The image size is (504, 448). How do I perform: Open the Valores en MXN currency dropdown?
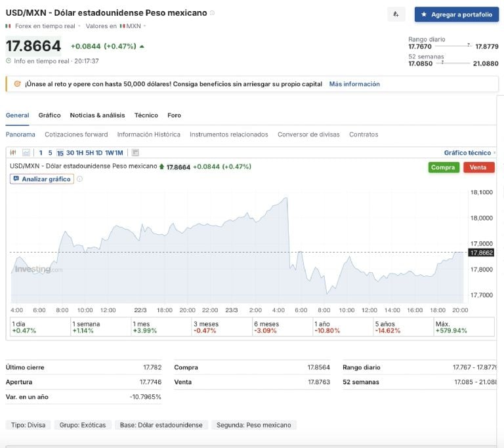144,26
